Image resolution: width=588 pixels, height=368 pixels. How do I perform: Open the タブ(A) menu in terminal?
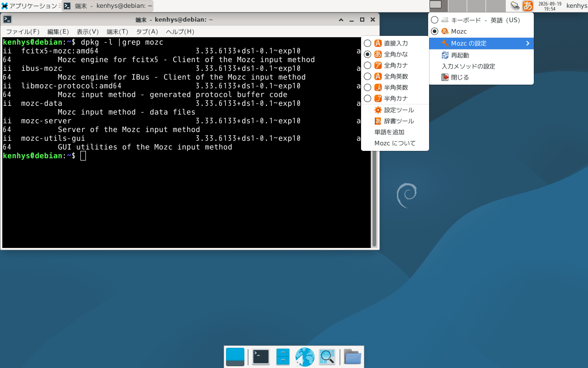147,32
